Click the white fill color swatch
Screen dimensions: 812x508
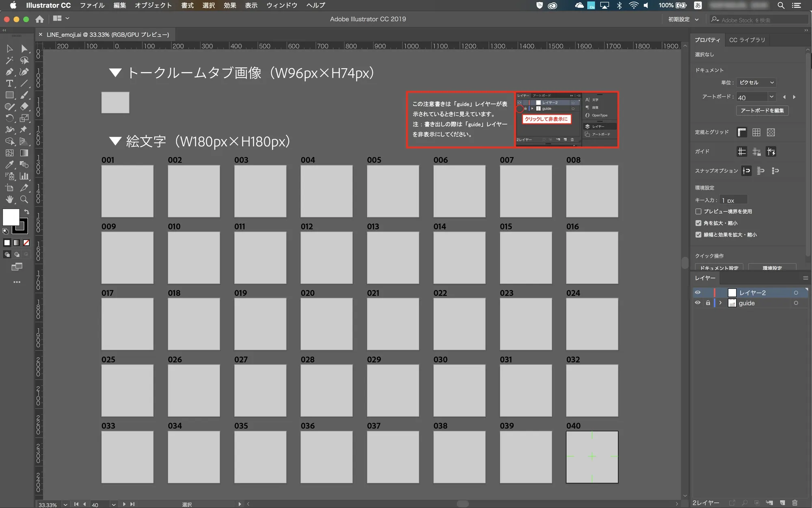(11, 216)
